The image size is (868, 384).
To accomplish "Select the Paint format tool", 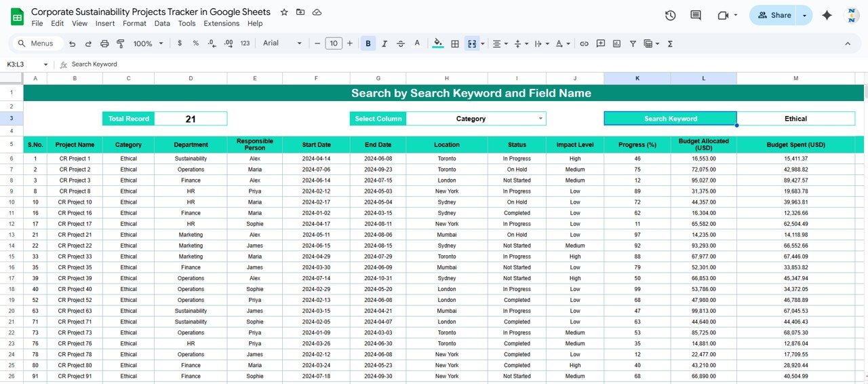I will 121,43.
